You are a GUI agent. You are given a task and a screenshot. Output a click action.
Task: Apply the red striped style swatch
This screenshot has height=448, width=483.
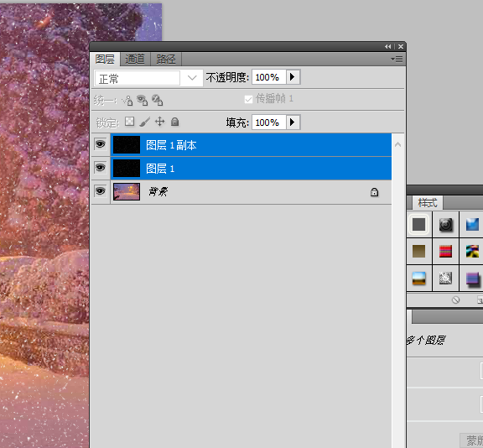pos(445,251)
